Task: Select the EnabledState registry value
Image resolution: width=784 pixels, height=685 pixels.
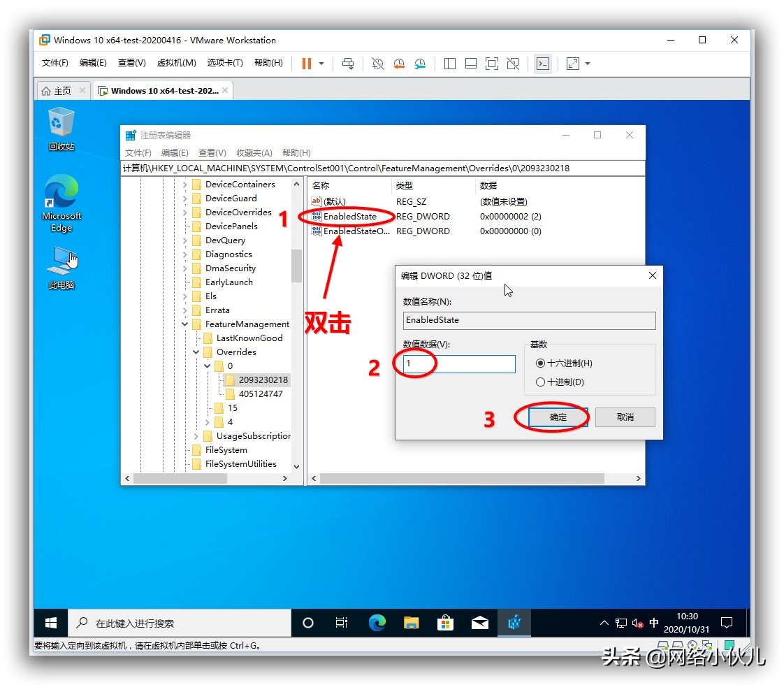Action: point(349,216)
